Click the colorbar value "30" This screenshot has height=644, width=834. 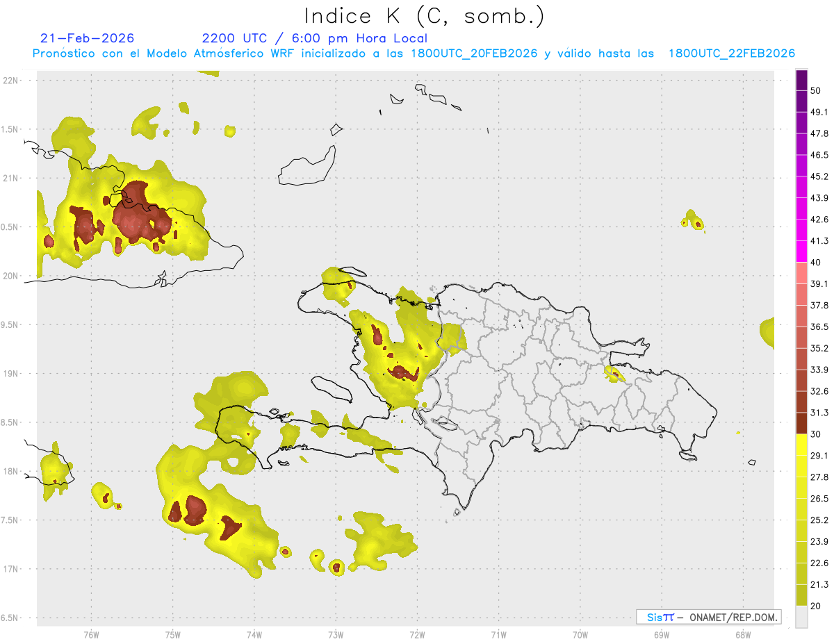click(816, 434)
